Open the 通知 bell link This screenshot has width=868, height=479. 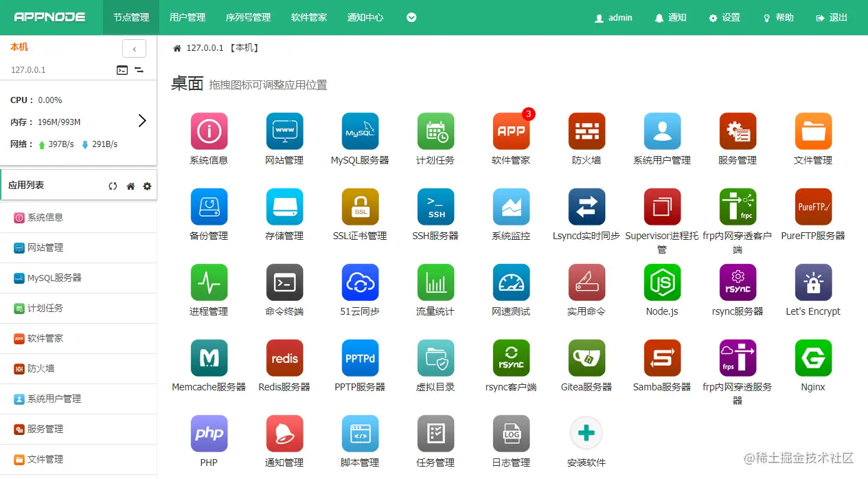pyautogui.click(x=670, y=17)
